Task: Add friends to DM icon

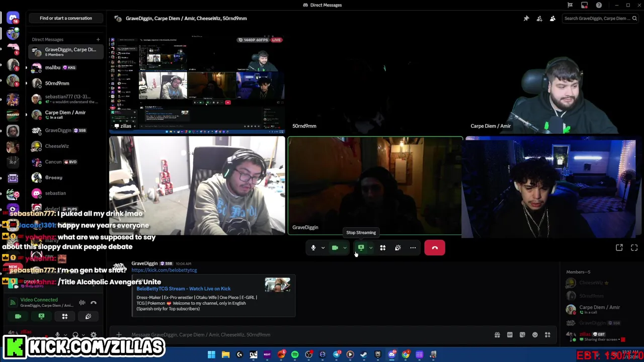Action: 539,19
